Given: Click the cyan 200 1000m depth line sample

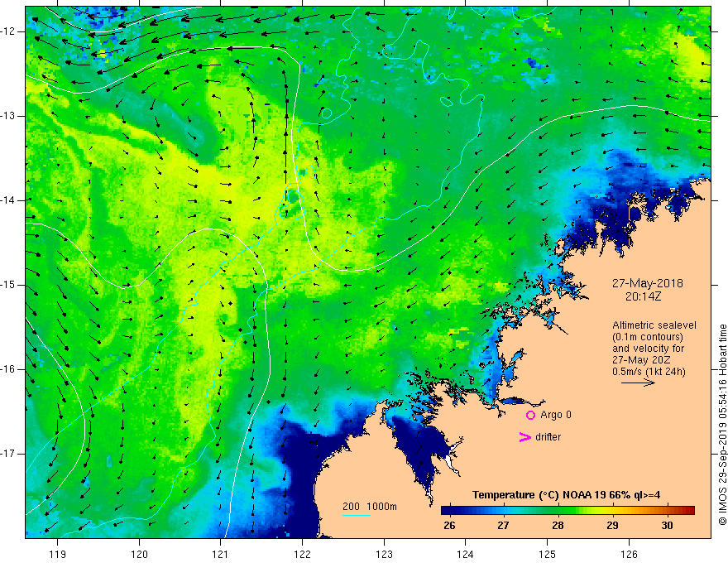Looking at the screenshot, I should tap(356, 515).
